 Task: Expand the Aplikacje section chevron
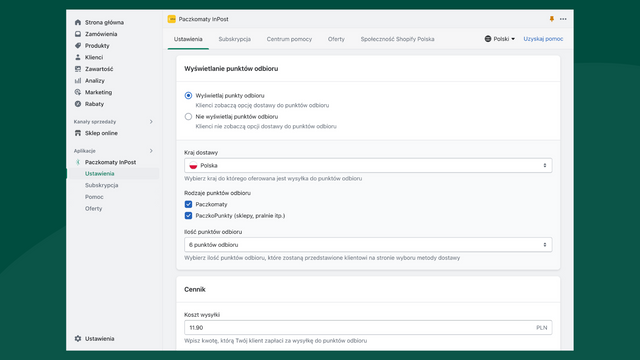pos(151,151)
